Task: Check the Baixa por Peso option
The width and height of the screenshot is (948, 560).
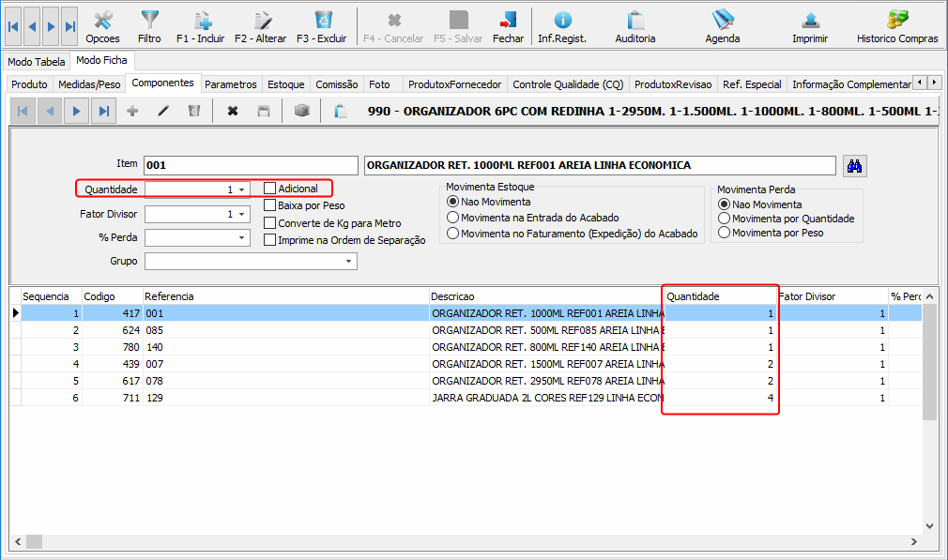Action: click(270, 205)
